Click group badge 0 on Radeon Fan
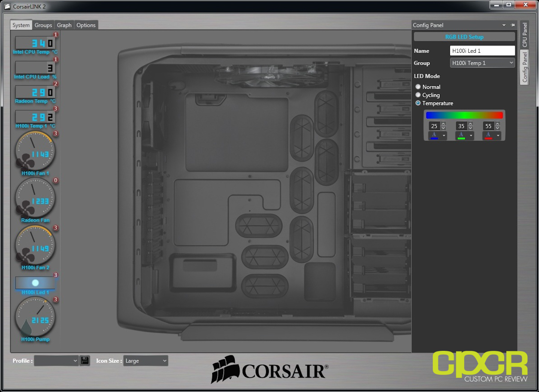The height and width of the screenshot is (392, 539). click(56, 180)
